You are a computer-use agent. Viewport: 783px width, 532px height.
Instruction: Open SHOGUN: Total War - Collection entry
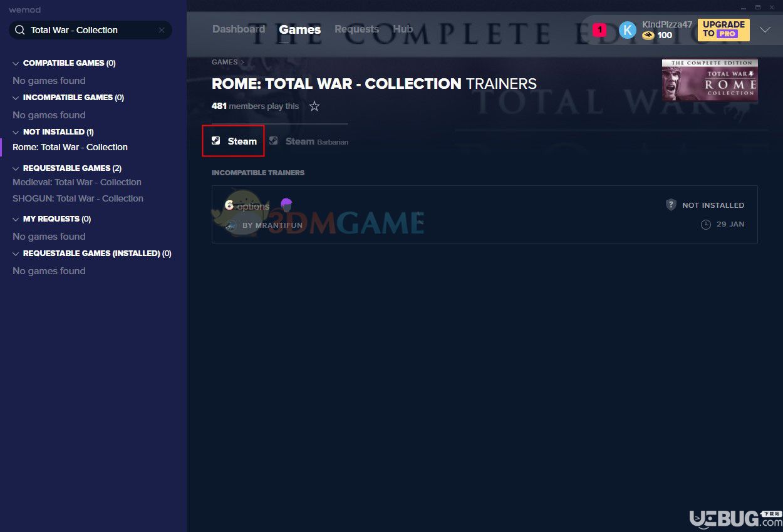[78, 198]
